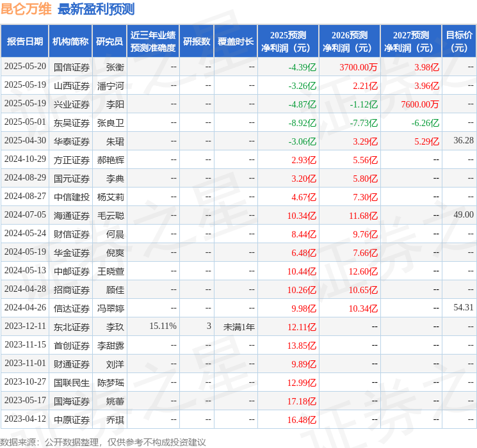Select 方正证券 institution cell
The height and width of the screenshot is (448, 477).
[x=72, y=160]
